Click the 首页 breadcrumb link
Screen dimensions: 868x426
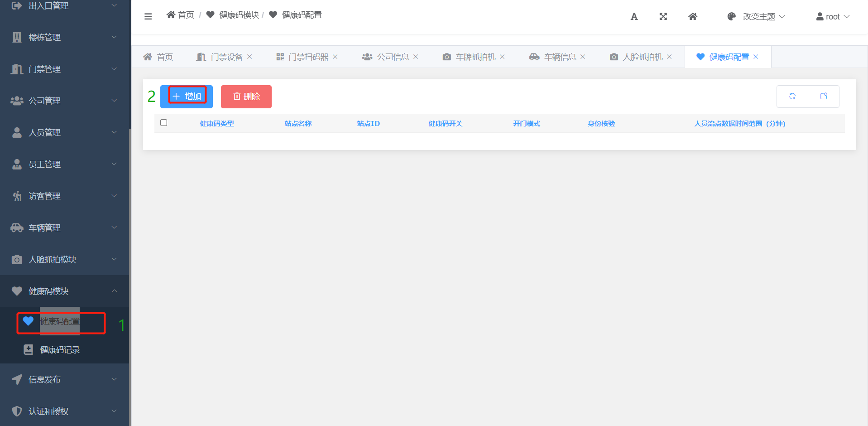181,15
